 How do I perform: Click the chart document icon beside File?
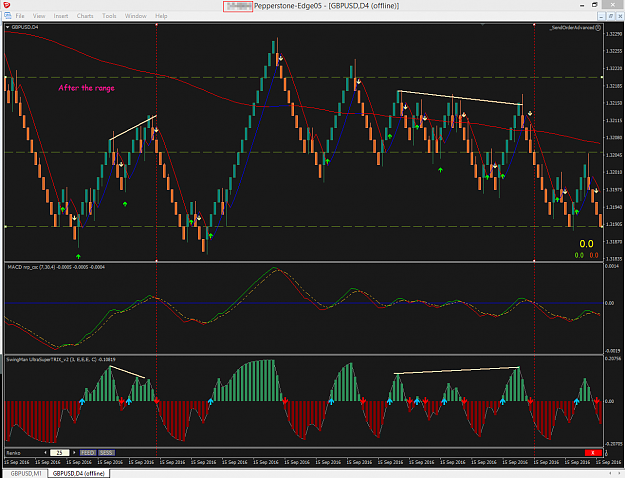(7, 16)
